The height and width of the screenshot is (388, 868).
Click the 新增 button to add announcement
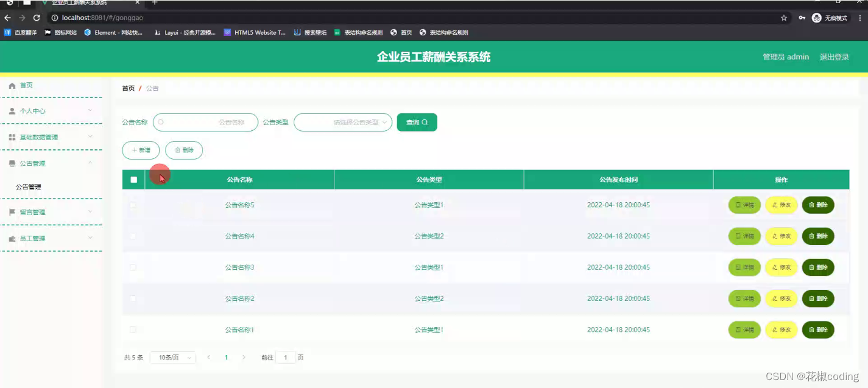(141, 150)
